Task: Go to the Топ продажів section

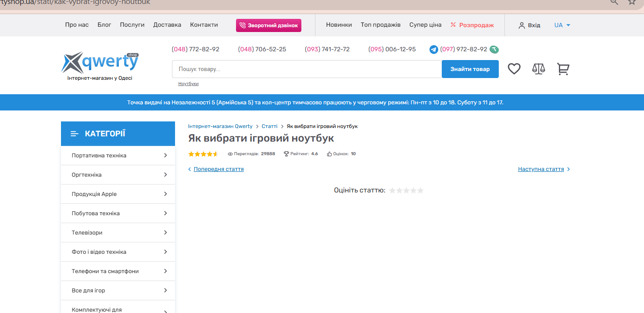Action: (380, 25)
